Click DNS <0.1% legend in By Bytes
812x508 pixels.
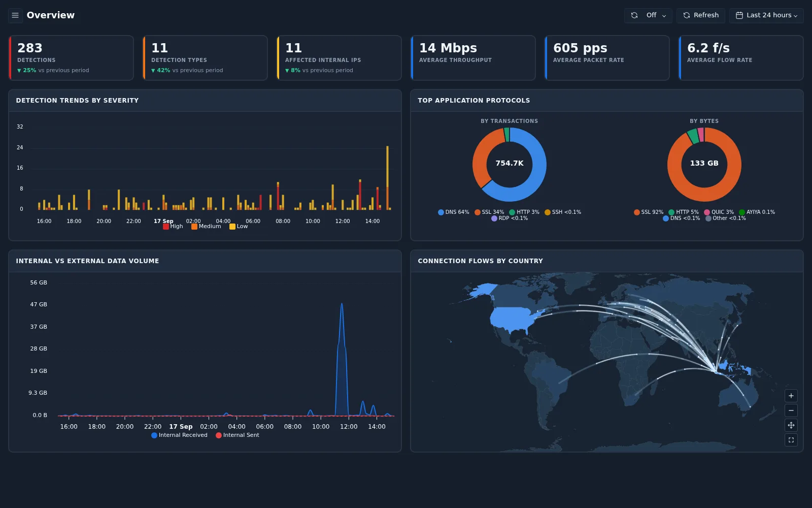pos(682,218)
